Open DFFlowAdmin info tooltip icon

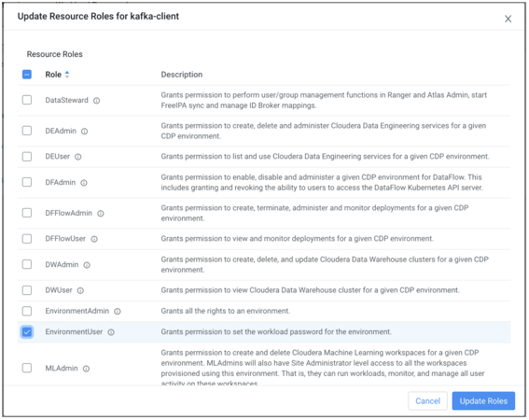(101, 214)
